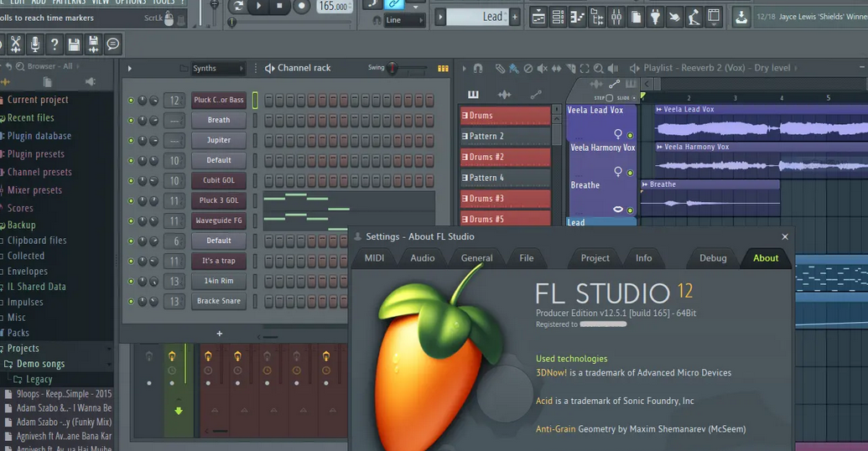Click the Help question mark icon
The image size is (868, 451).
coord(55,44)
